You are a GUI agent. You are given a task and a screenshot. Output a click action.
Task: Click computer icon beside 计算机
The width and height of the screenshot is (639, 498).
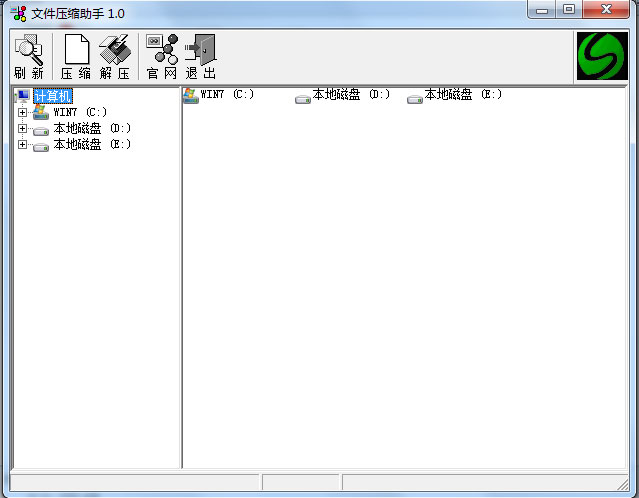tap(22, 96)
